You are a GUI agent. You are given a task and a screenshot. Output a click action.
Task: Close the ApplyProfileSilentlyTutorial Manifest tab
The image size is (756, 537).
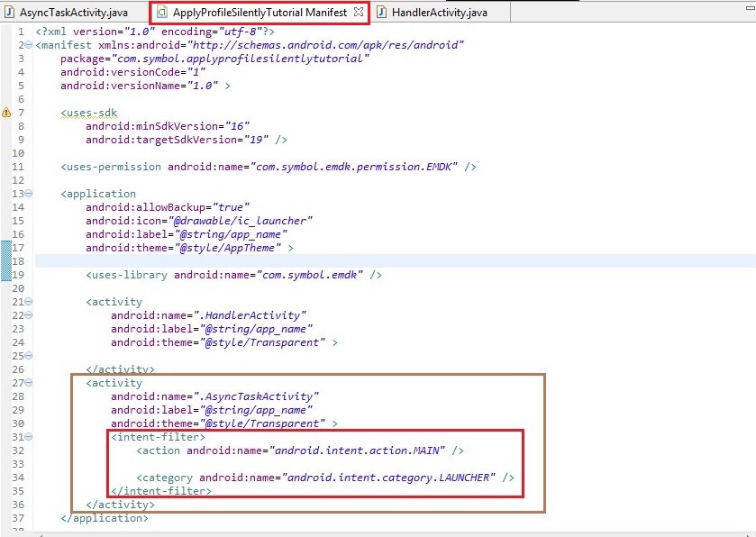point(358,13)
